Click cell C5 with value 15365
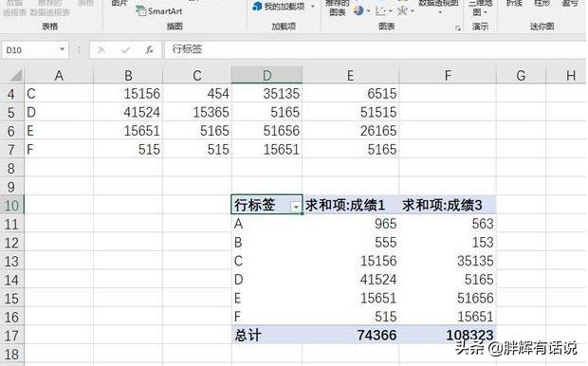Image resolution: width=588 pixels, height=366 pixels. click(x=197, y=112)
